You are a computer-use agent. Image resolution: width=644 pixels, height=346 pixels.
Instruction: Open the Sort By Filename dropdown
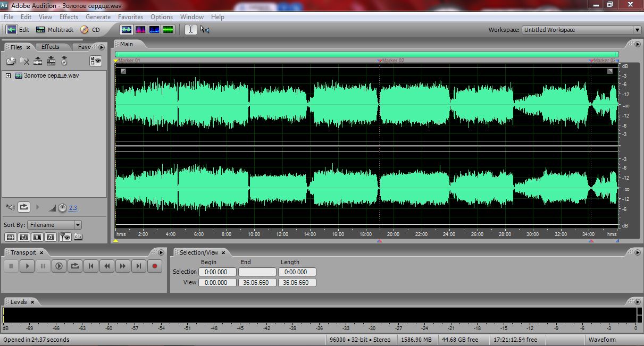click(x=55, y=225)
